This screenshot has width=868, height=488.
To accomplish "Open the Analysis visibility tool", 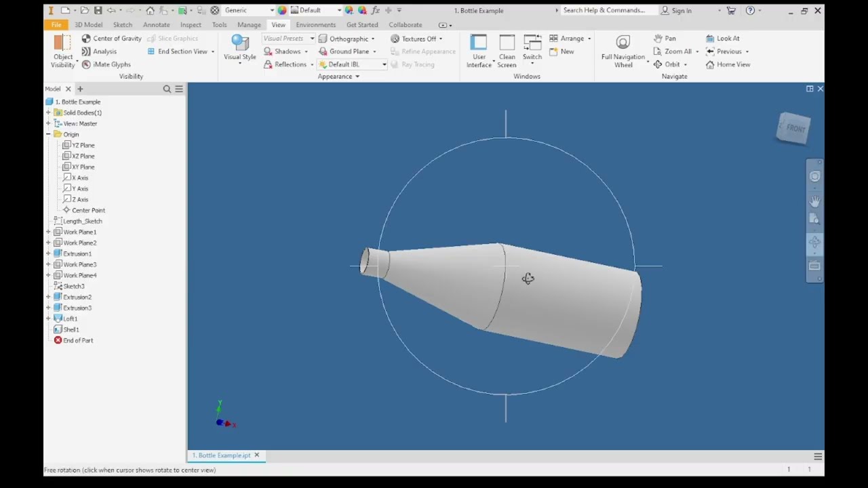I will 99,52.
